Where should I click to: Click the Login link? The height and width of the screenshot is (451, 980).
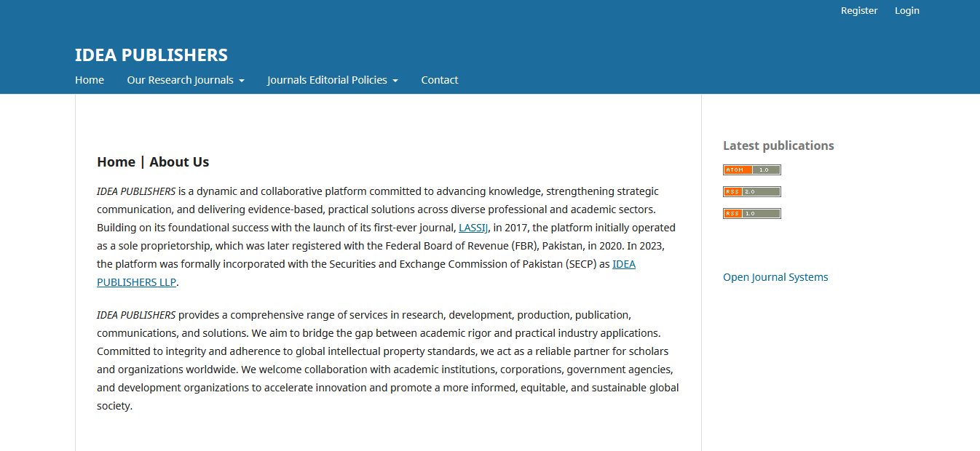(x=907, y=11)
